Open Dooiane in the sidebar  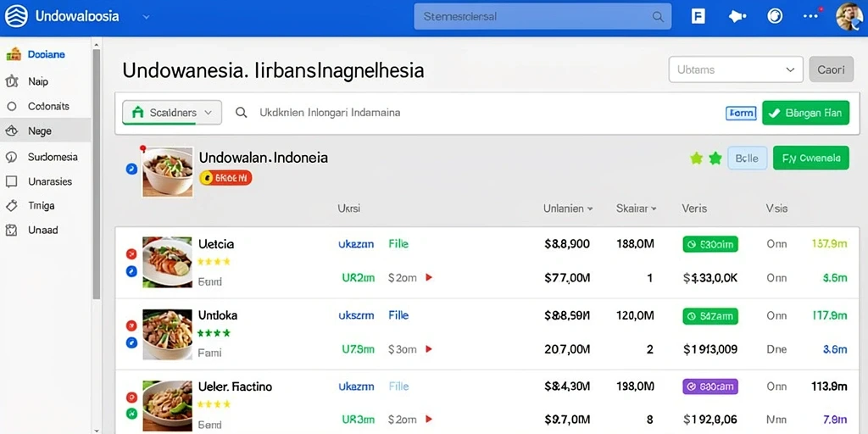(x=46, y=54)
